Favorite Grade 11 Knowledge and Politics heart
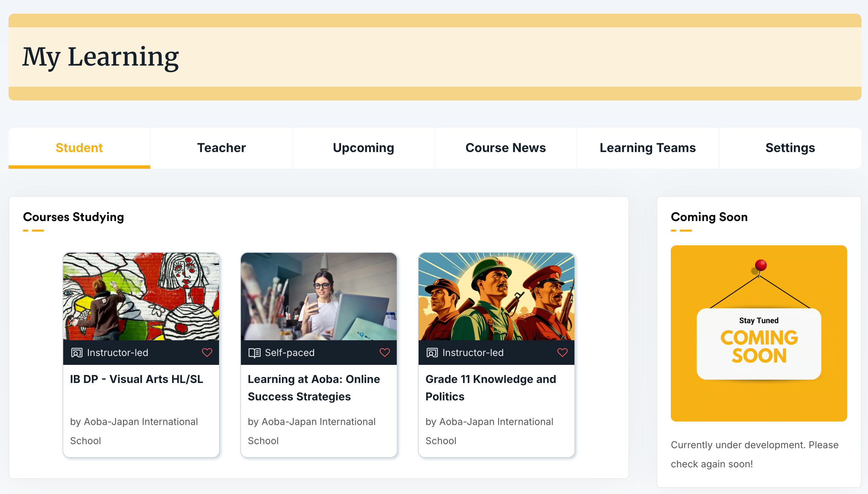This screenshot has height=494, width=868. 562,352
